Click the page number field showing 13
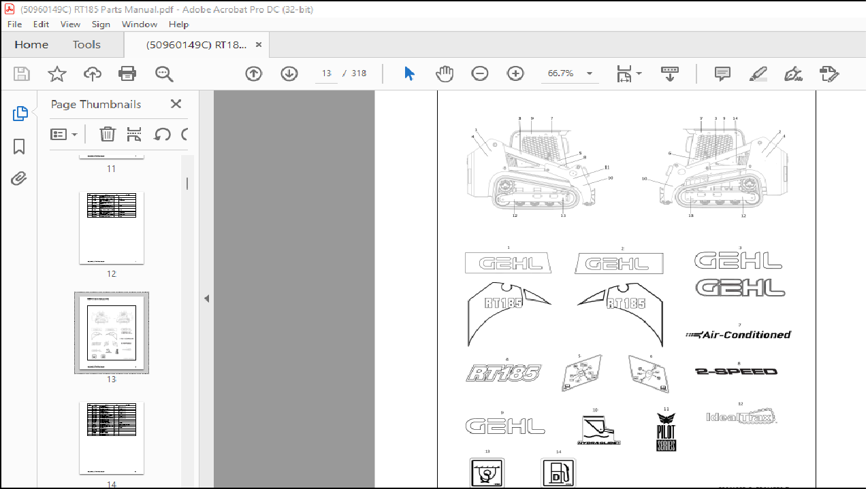The width and height of the screenshot is (868, 489). pyautogui.click(x=327, y=73)
